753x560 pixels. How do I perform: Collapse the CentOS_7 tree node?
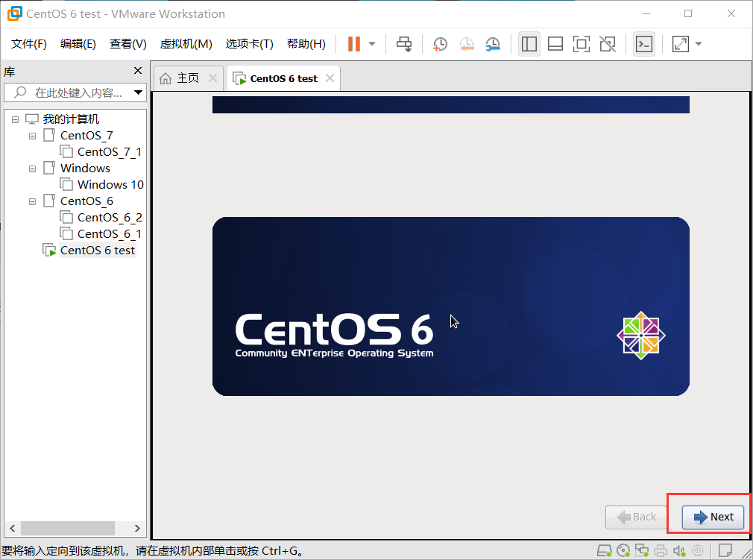pos(31,135)
